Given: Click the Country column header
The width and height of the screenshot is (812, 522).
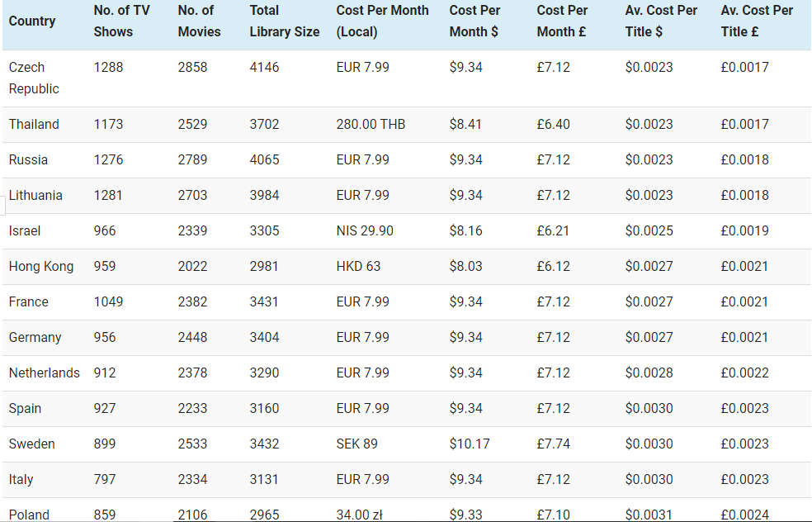Looking at the screenshot, I should click(x=32, y=21).
